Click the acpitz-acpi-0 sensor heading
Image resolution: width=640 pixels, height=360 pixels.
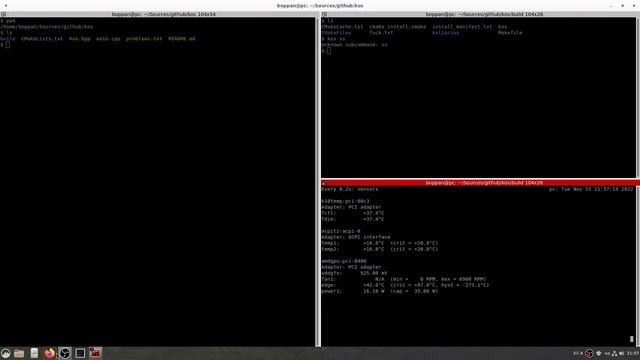[340, 231]
